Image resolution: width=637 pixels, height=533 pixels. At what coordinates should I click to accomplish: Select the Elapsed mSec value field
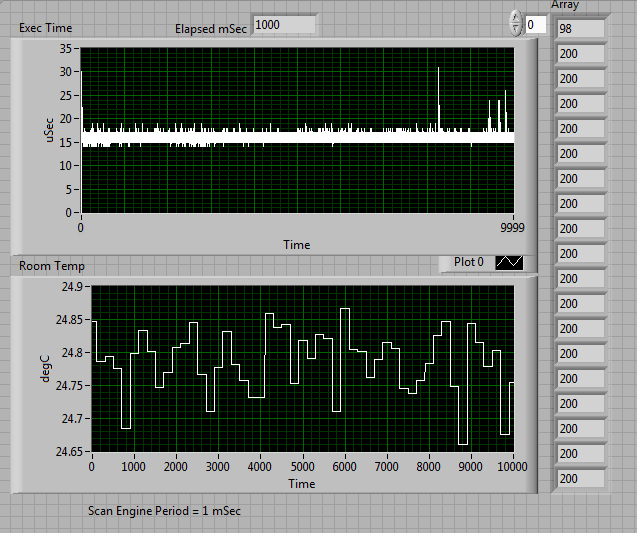(x=284, y=25)
